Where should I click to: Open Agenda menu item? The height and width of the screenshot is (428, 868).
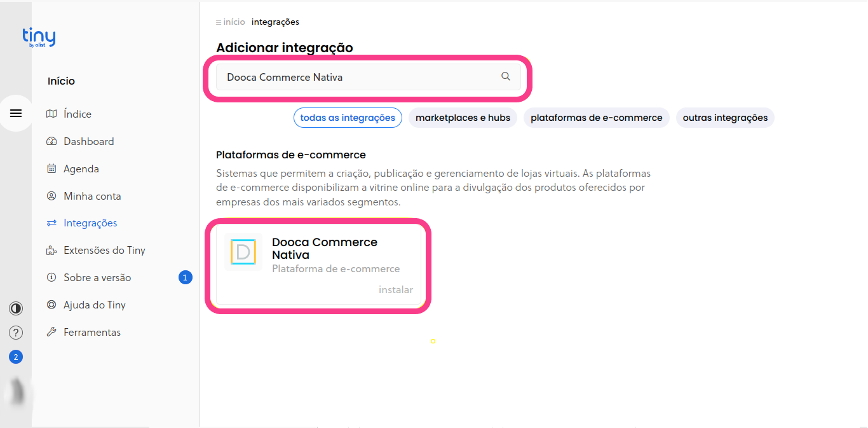[81, 169]
